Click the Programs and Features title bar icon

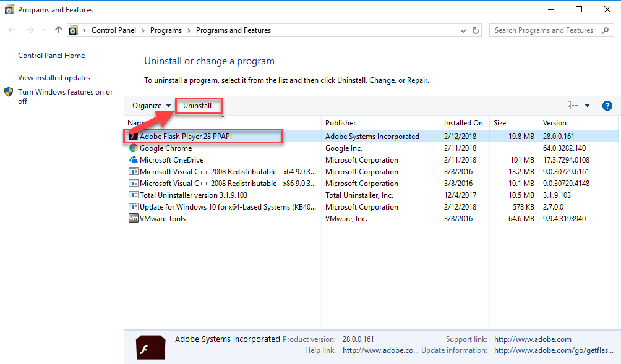(9, 10)
